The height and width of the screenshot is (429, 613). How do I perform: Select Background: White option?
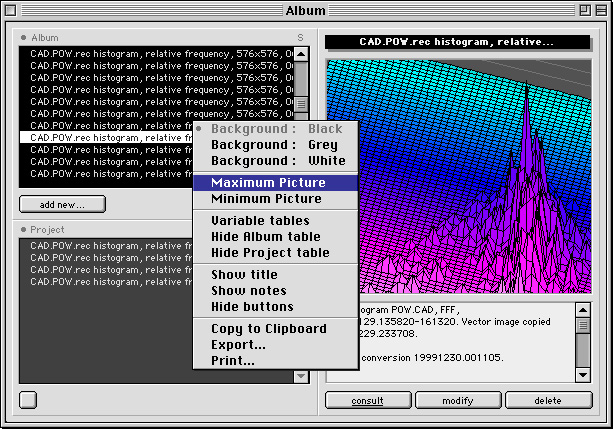point(276,161)
